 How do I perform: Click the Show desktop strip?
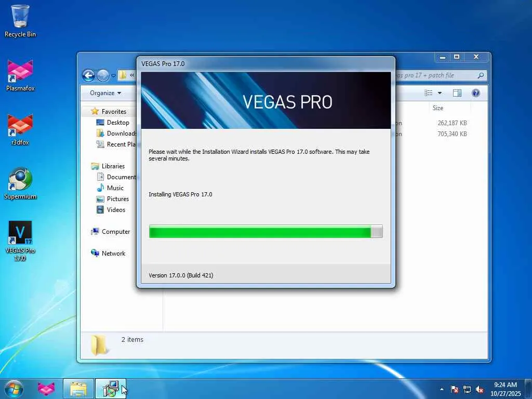(x=528, y=389)
